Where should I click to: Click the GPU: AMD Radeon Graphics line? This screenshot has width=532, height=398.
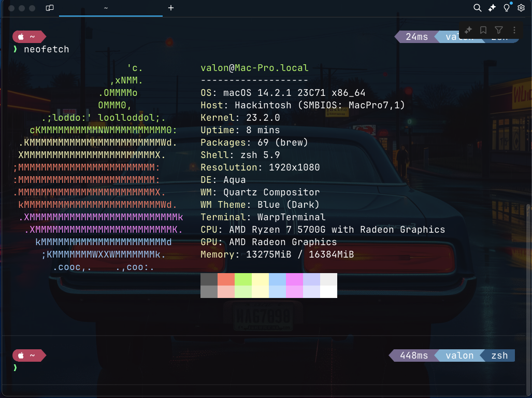point(269,242)
